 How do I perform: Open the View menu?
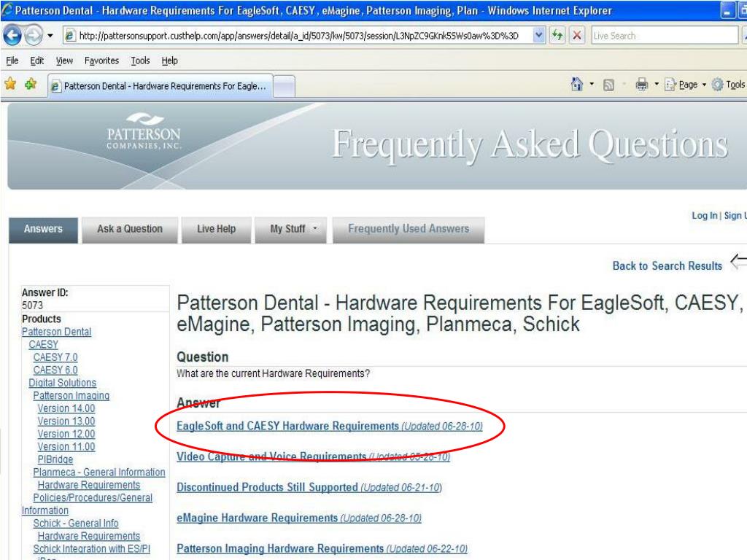(64, 61)
